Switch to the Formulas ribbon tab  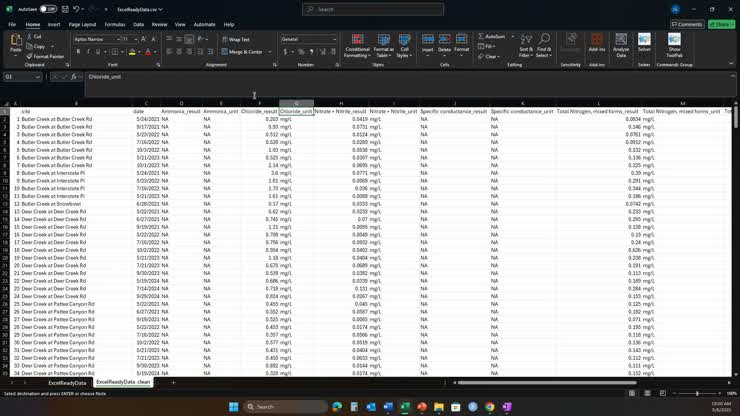(x=115, y=24)
